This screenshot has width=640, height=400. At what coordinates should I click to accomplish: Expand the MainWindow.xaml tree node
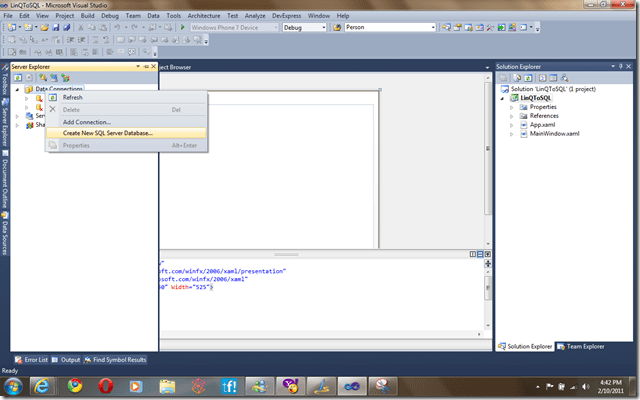512,132
